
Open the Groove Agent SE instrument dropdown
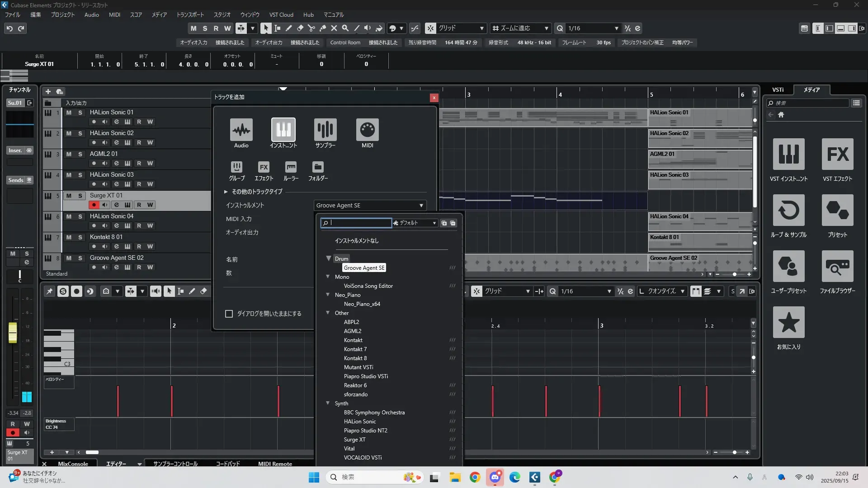pyautogui.click(x=370, y=206)
